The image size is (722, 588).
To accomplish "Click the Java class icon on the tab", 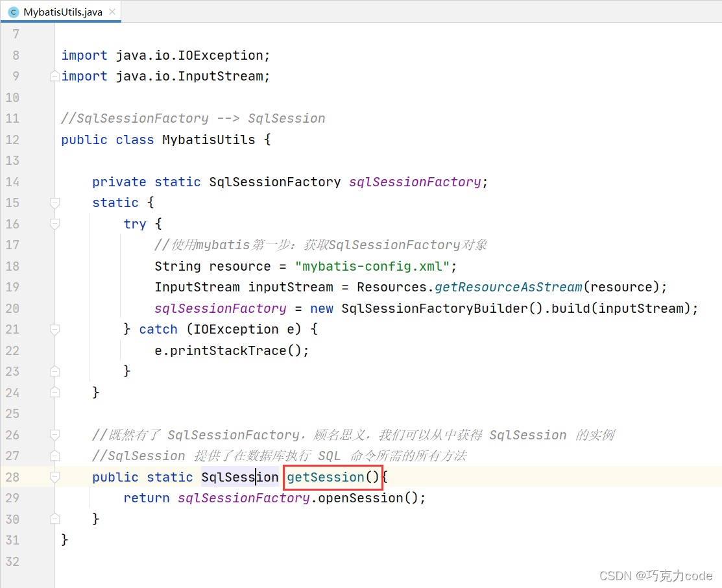I will coord(14,12).
